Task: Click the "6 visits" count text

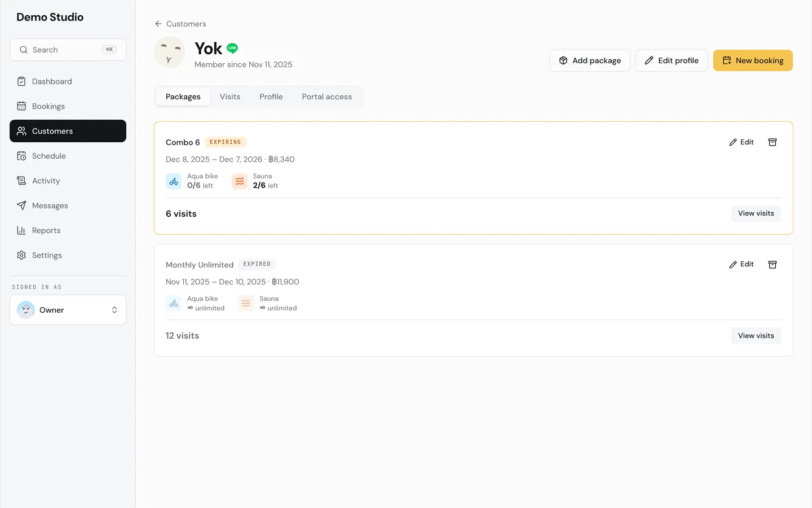Action: pos(181,214)
